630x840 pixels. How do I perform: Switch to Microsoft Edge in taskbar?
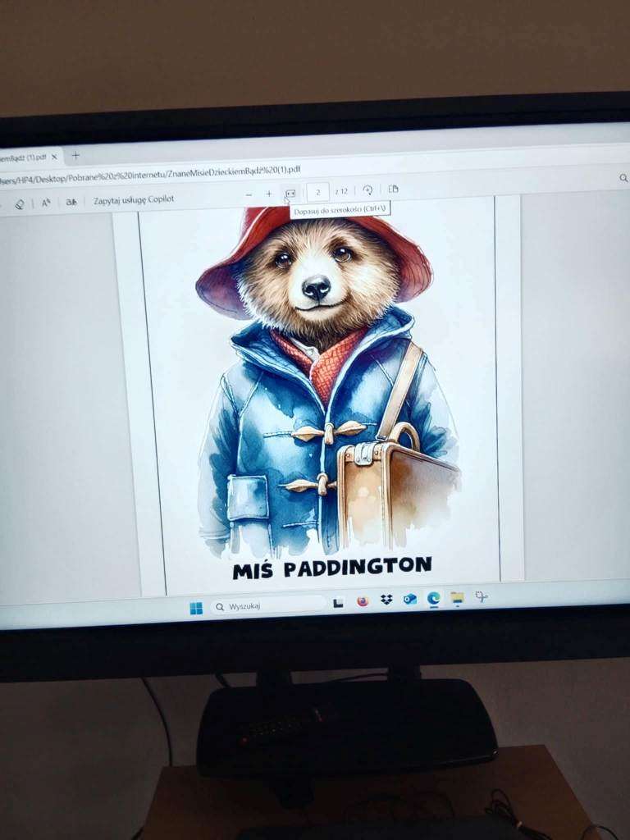click(x=433, y=598)
